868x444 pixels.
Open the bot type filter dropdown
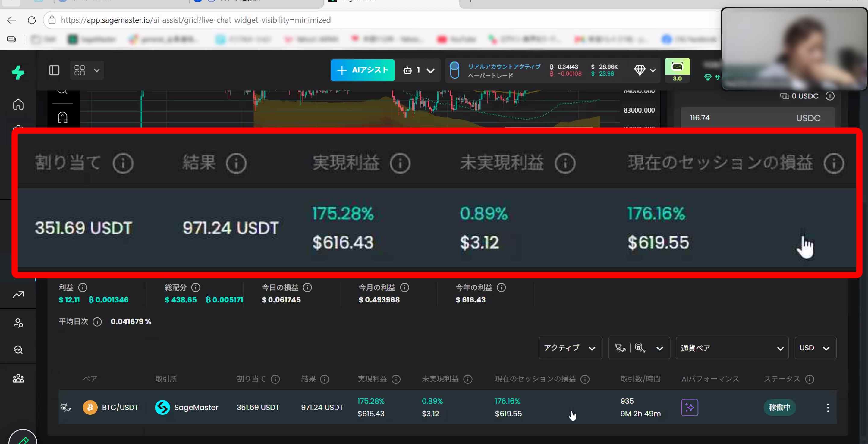[639, 348]
